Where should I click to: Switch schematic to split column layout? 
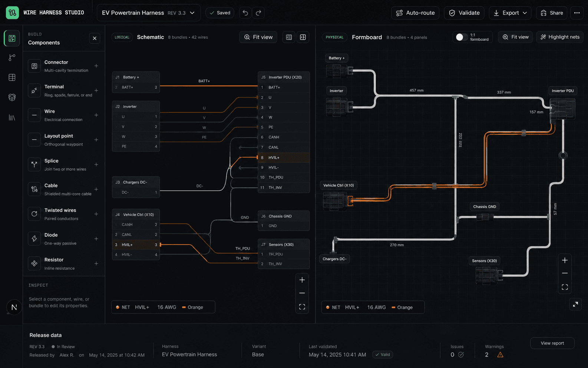pyautogui.click(x=289, y=37)
